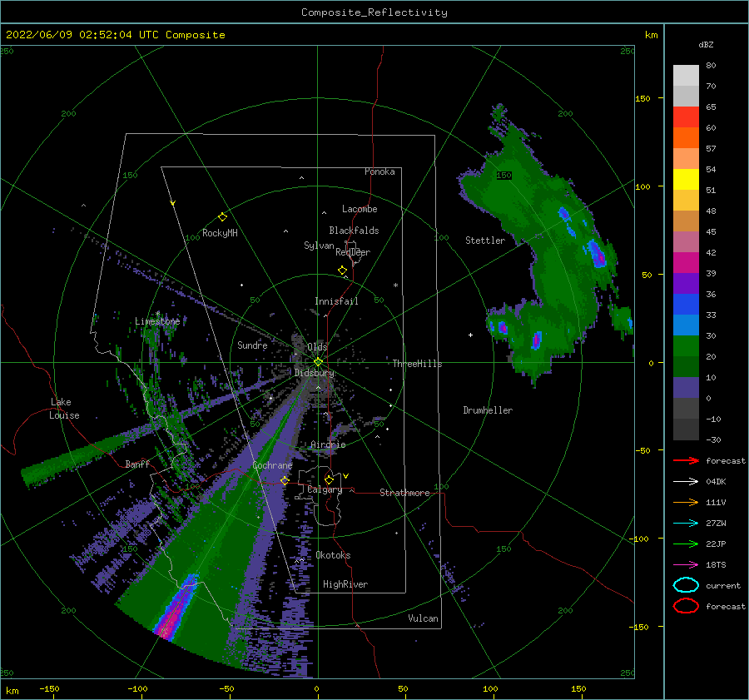Click the Calgary city label

(x=325, y=489)
